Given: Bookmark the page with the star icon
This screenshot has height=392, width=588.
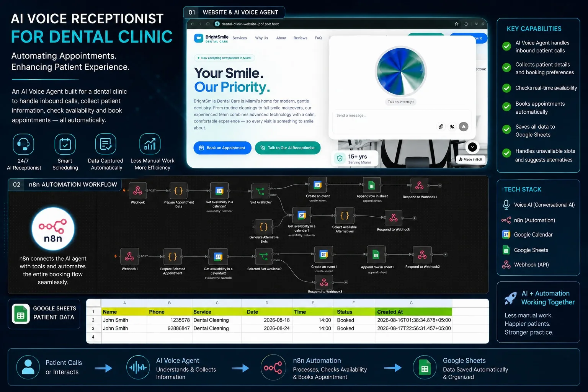Looking at the screenshot, I should [x=456, y=24].
